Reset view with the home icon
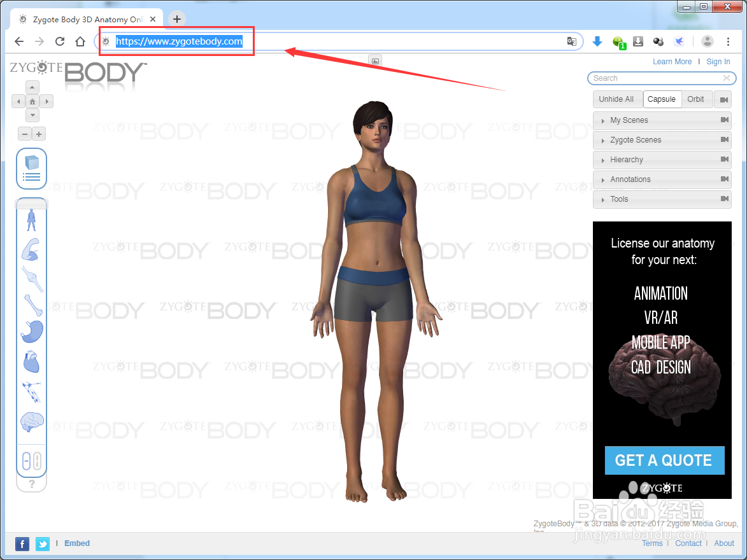The image size is (747, 560). pyautogui.click(x=32, y=101)
